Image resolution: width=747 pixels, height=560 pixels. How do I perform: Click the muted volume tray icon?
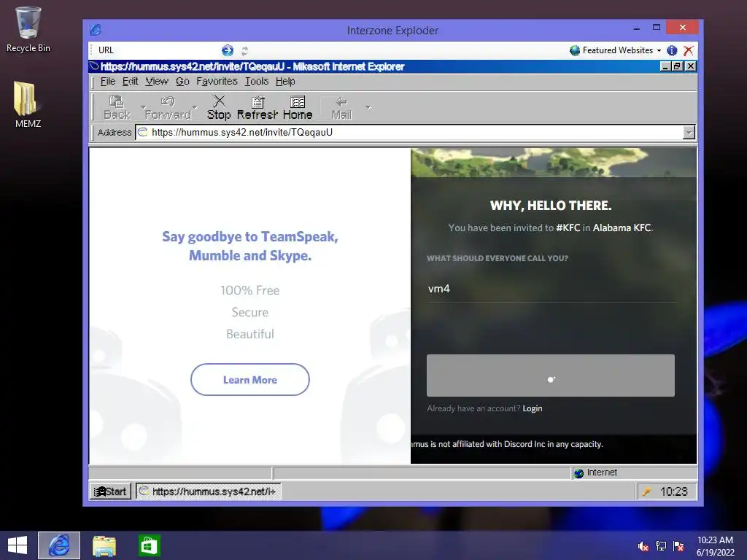click(643, 546)
